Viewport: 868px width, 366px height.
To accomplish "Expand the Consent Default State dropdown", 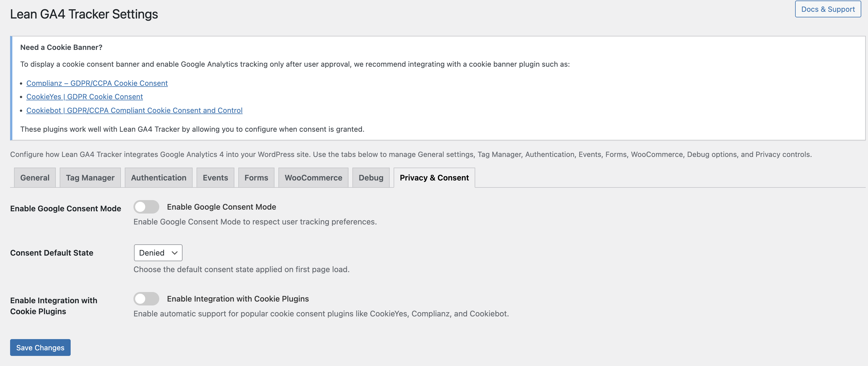I will 158,253.
